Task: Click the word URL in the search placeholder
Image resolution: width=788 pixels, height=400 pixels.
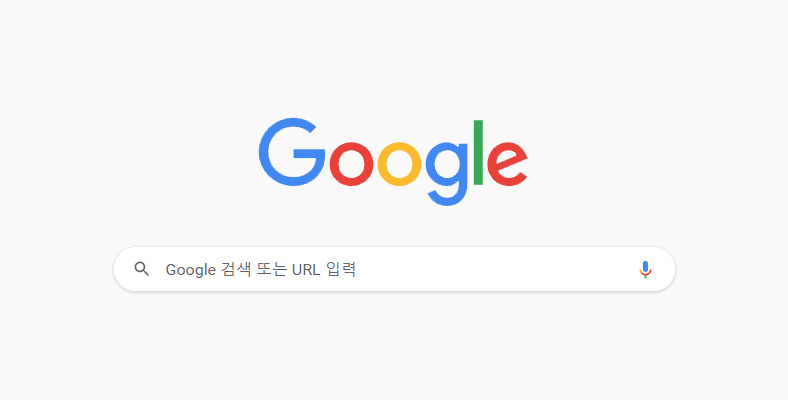Action: tap(306, 269)
